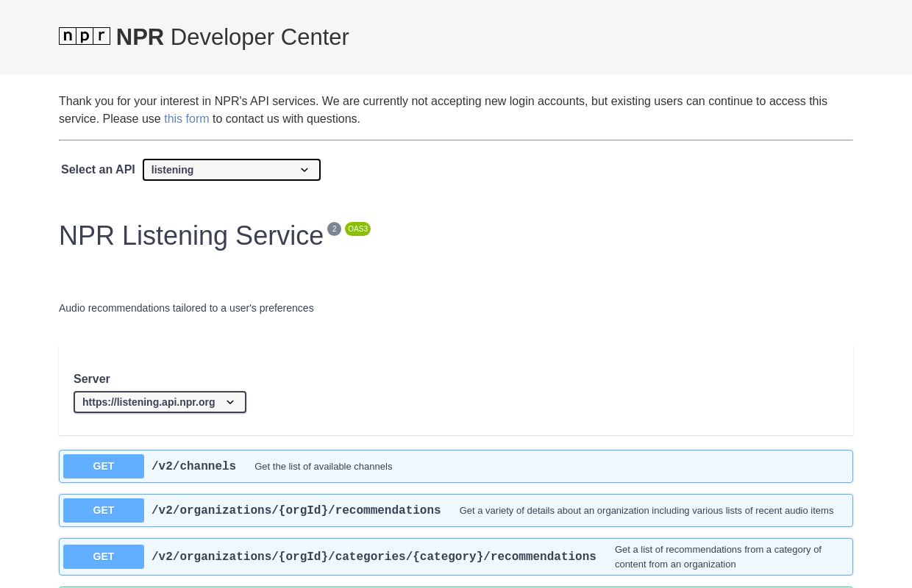The image size is (912, 588).
Task: Click 'Get a list of recommendations from a category' text
Action: [718, 556]
